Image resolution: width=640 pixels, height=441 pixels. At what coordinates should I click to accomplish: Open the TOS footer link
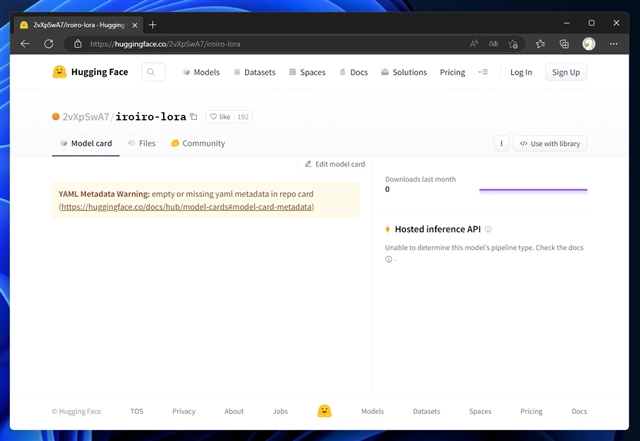[x=137, y=411]
